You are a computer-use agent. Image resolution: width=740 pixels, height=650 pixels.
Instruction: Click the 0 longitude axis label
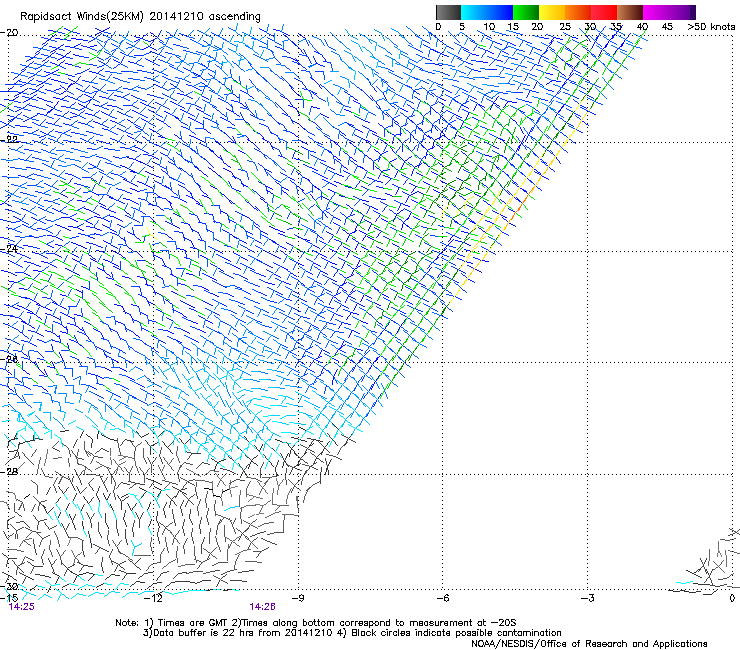(732, 598)
